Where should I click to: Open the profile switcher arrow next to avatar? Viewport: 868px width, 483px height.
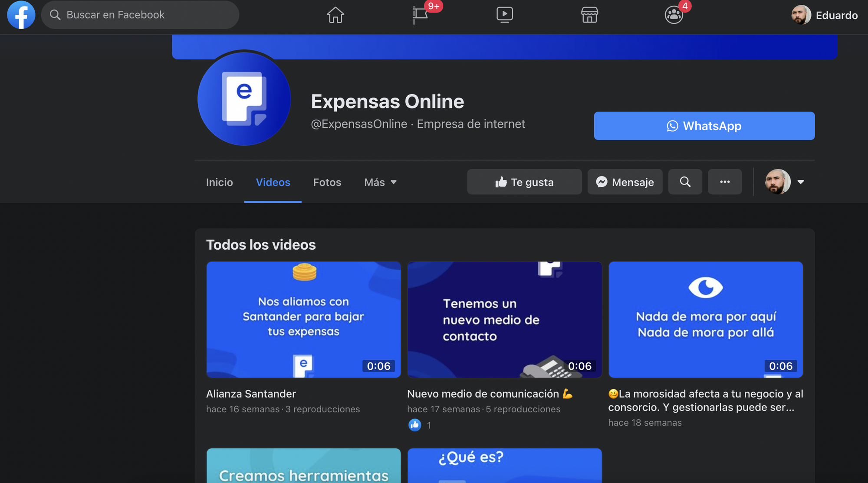[x=801, y=182]
